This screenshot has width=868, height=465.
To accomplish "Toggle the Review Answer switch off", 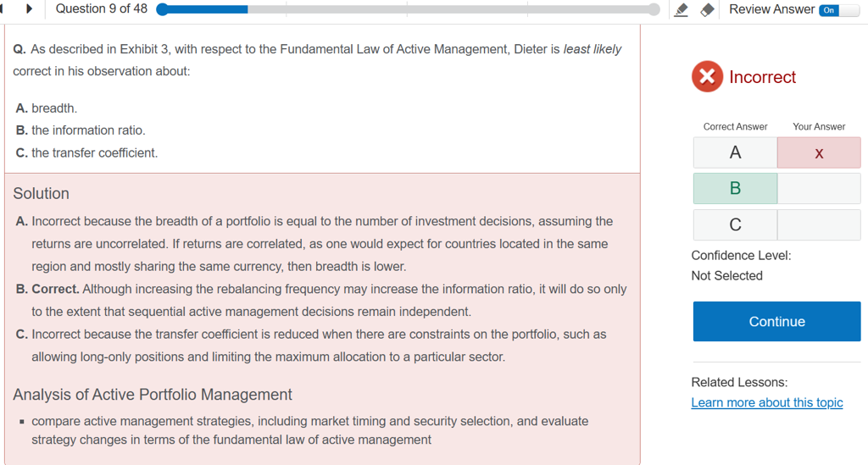I will coord(838,10).
